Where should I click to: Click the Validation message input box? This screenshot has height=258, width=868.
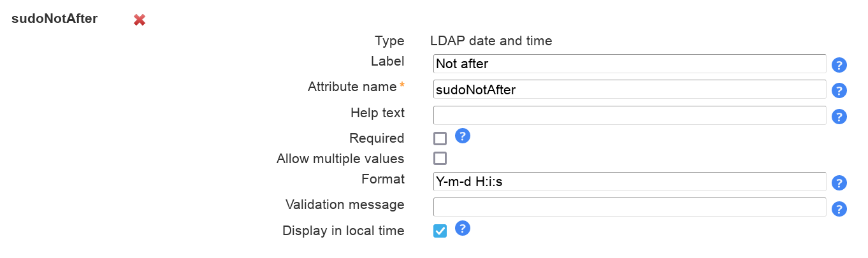(x=630, y=207)
